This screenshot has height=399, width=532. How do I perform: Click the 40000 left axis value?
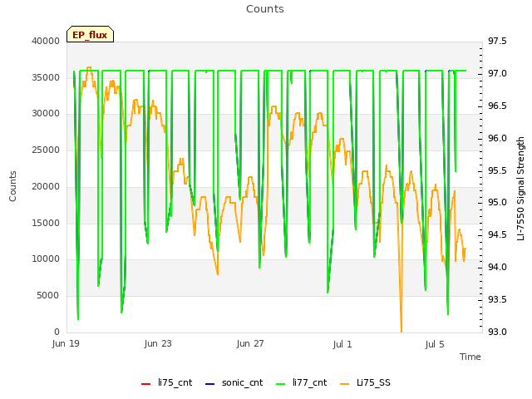point(46,41)
